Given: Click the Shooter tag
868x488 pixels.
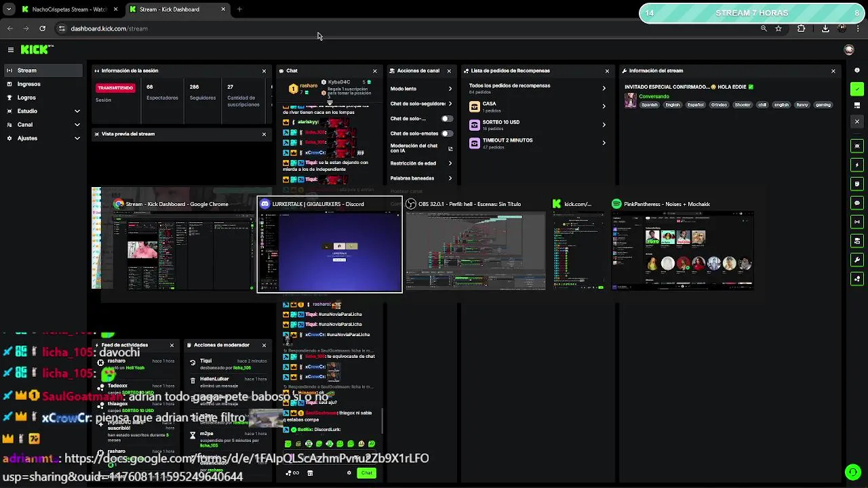Looking at the screenshot, I should 743,105.
